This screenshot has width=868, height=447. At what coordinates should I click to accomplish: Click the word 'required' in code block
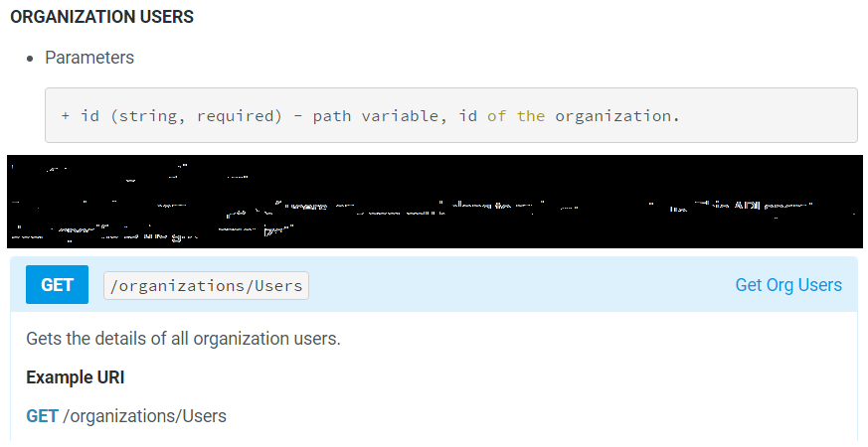(240, 115)
